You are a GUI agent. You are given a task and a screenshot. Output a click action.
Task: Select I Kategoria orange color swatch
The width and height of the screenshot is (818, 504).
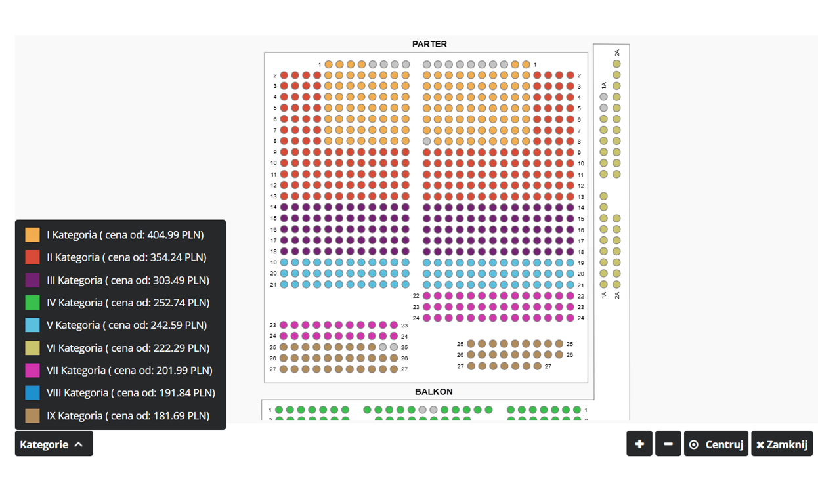point(32,235)
